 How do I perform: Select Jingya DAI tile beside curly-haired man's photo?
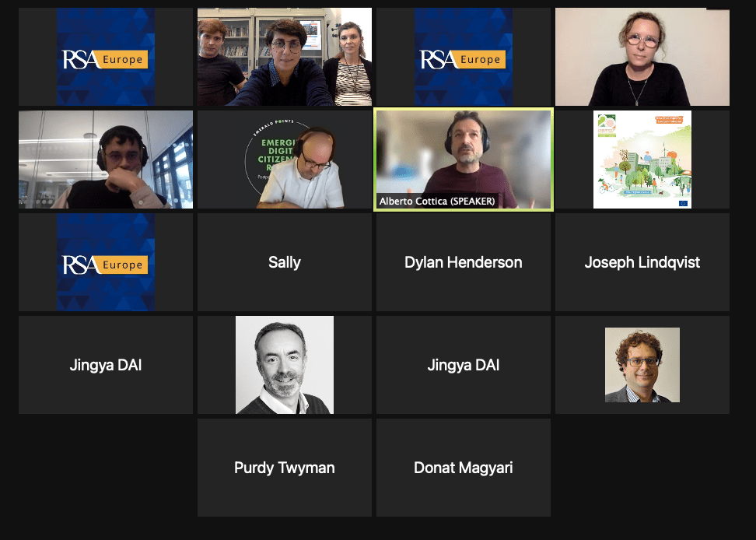pyautogui.click(x=464, y=365)
